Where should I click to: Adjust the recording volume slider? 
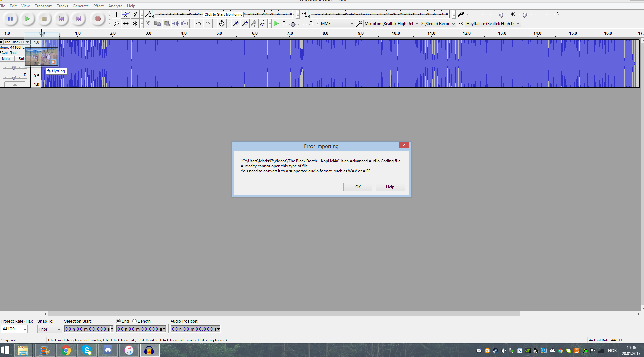point(487,14)
